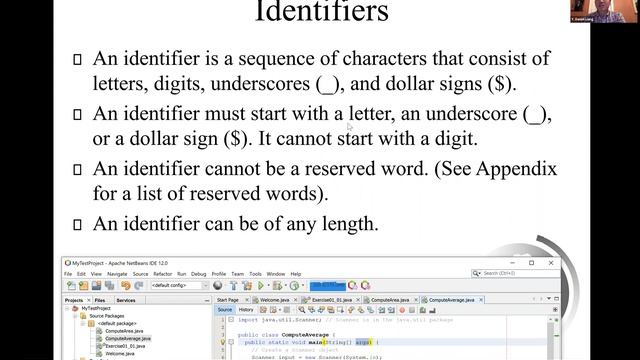Open the Refactor menu

[x=162, y=274]
